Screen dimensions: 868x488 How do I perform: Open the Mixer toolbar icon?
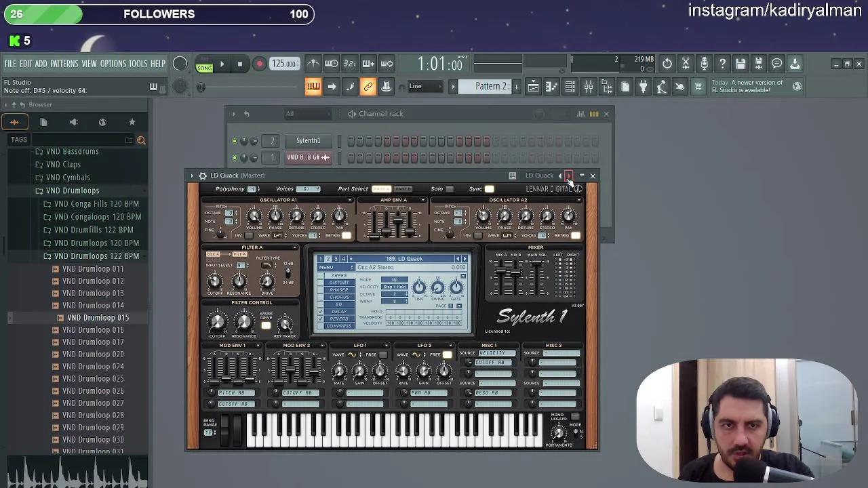589,86
